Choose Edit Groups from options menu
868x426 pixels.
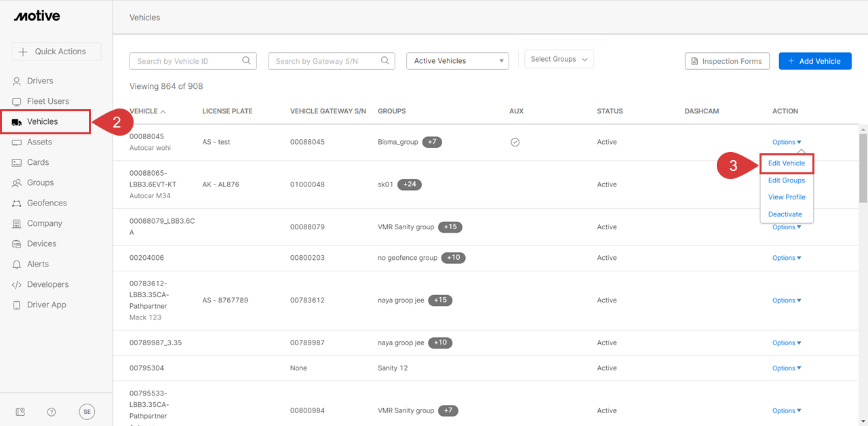tap(787, 180)
